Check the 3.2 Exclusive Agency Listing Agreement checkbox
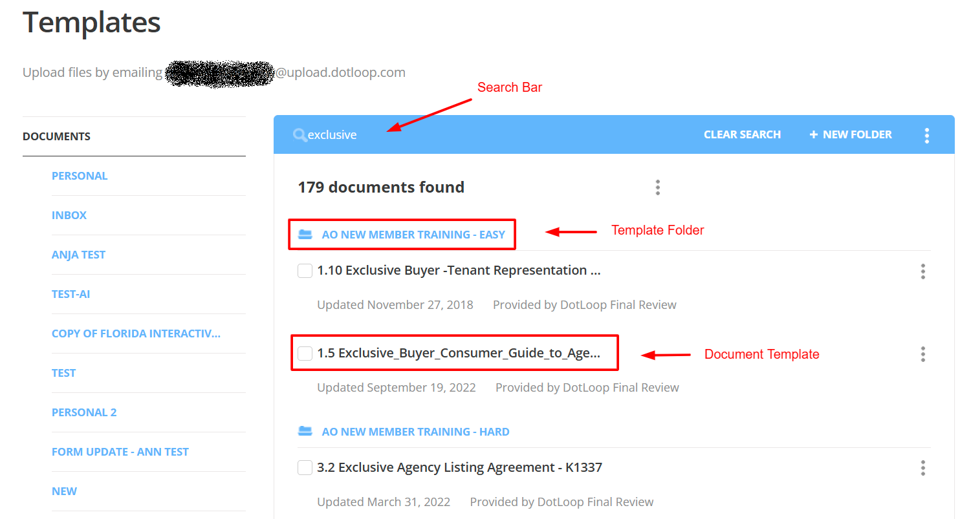This screenshot has width=980, height=519. [305, 467]
